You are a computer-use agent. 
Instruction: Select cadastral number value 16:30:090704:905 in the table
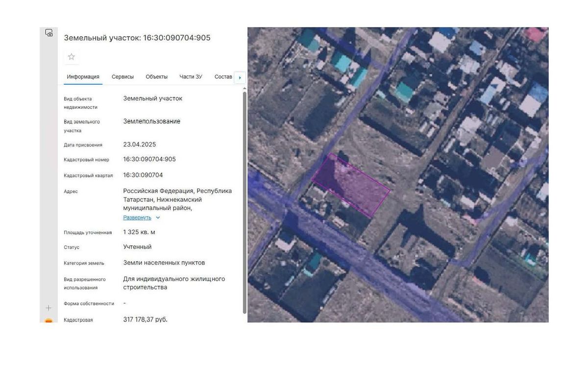point(149,159)
